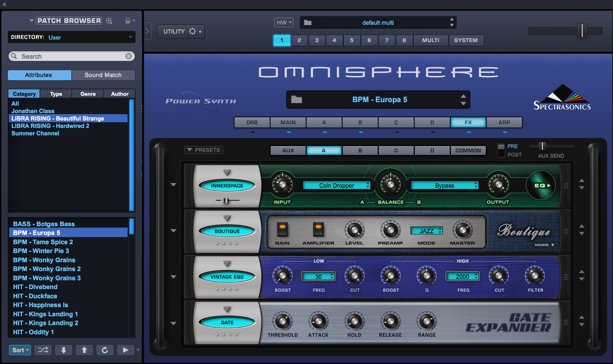Open the UTILITY gear menu
The width and height of the screenshot is (613, 364).
pyautogui.click(x=181, y=31)
